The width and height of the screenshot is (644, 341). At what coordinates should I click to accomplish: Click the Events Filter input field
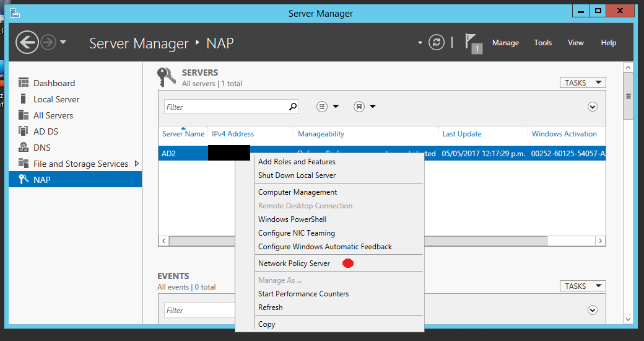click(200, 310)
